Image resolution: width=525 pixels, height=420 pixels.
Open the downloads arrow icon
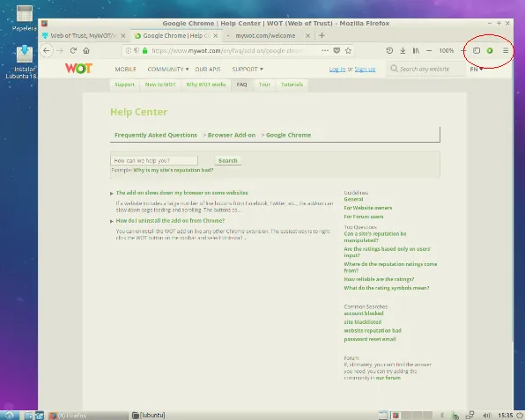pos(403,50)
